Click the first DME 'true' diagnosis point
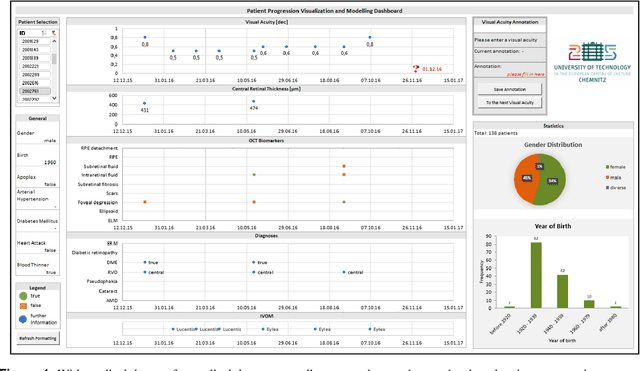 [x=145, y=262]
